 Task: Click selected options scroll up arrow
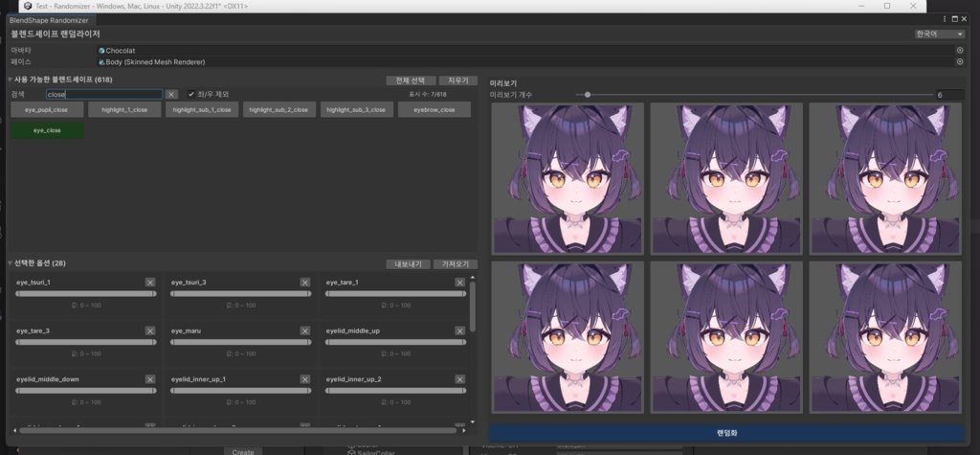click(x=473, y=277)
